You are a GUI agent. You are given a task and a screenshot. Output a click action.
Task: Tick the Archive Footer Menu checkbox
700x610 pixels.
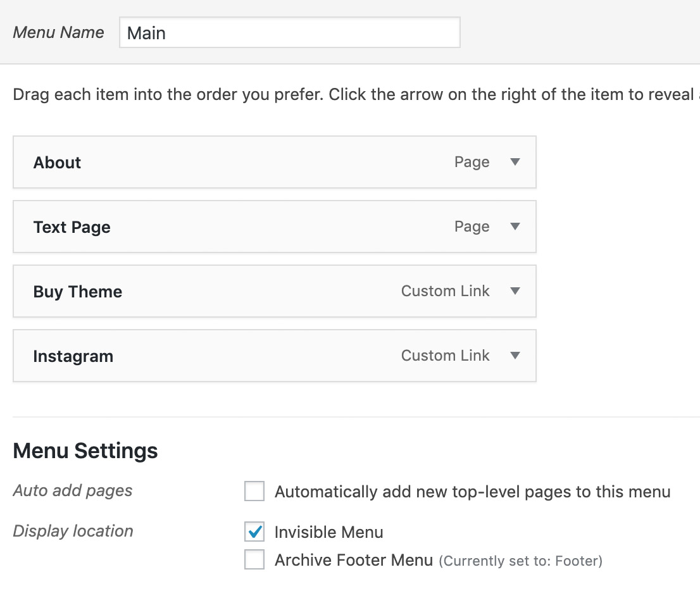point(254,560)
